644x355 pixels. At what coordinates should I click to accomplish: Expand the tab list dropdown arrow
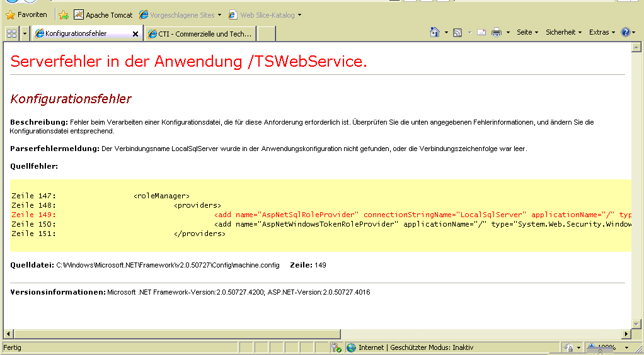(x=25, y=33)
